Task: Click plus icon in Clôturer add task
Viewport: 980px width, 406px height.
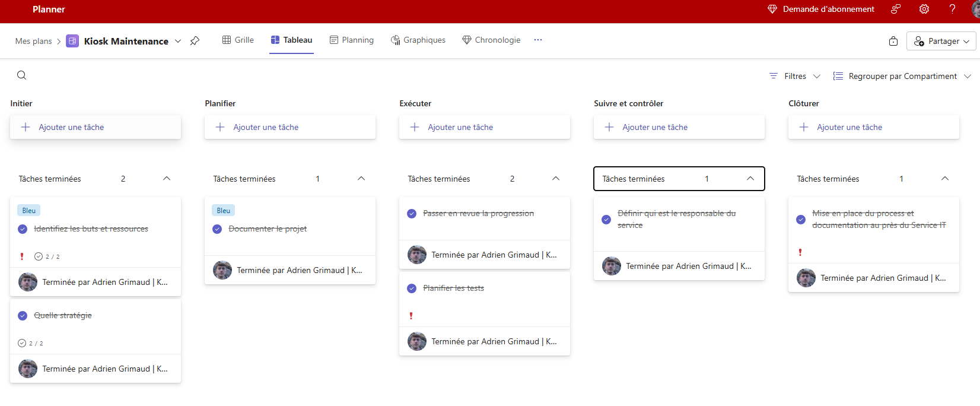Action: [804, 127]
